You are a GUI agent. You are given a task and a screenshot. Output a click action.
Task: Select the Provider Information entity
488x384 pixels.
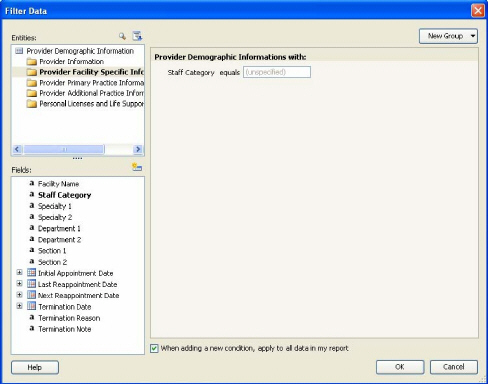(71, 62)
